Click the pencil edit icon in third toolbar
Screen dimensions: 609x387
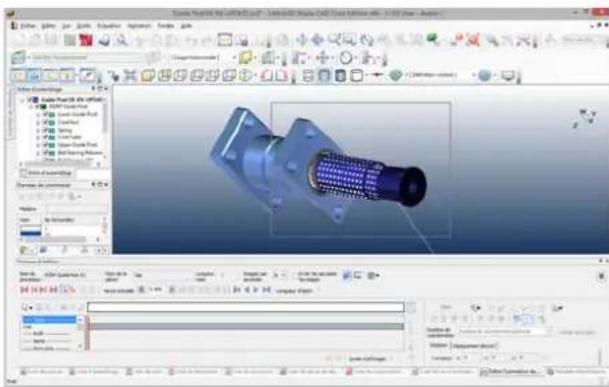[x=87, y=75]
